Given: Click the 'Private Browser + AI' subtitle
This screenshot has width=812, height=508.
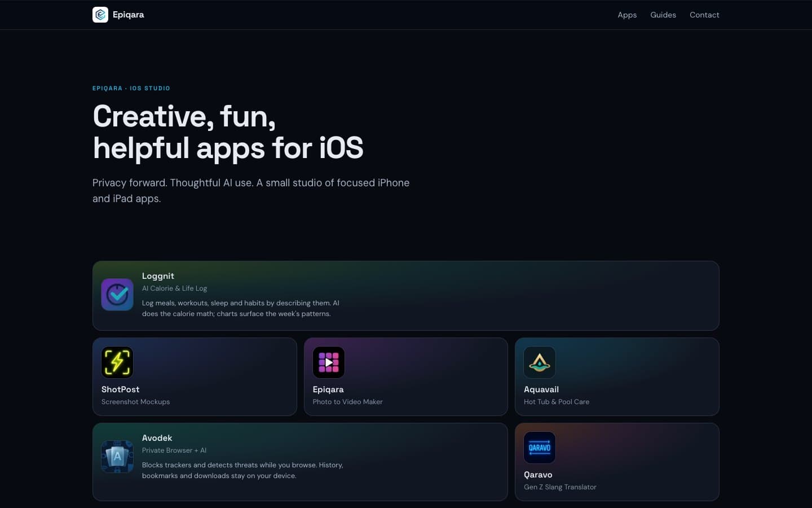Looking at the screenshot, I should coord(174,450).
